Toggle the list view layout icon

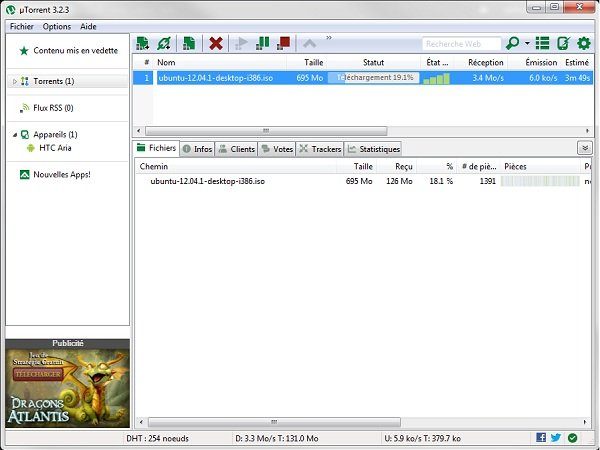(543, 43)
